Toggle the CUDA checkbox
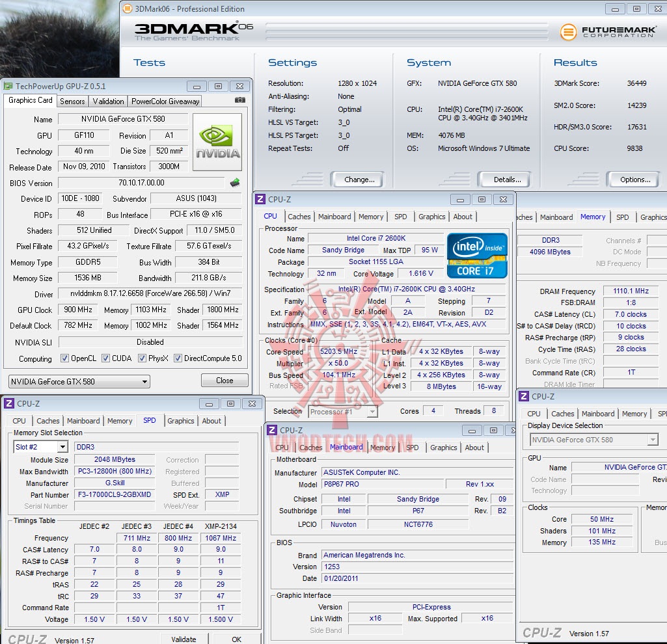 pyautogui.click(x=105, y=358)
